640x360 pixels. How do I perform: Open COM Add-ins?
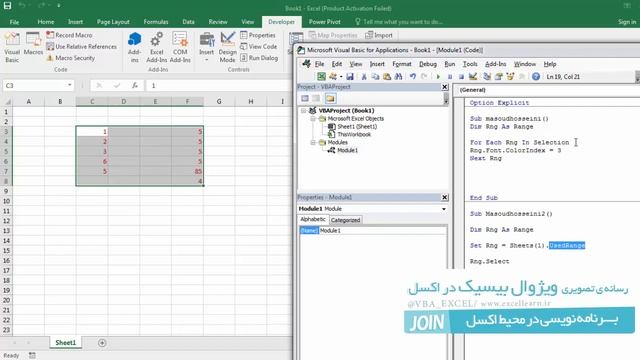tap(180, 47)
